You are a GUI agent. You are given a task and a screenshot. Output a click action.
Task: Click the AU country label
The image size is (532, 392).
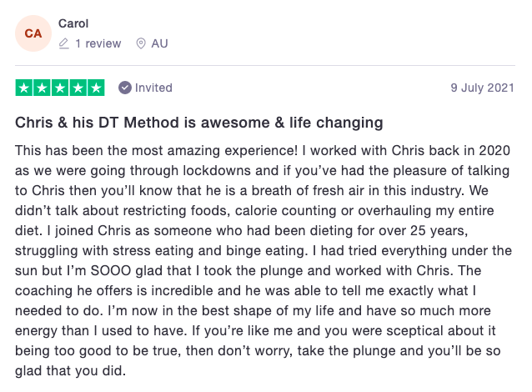(x=159, y=43)
